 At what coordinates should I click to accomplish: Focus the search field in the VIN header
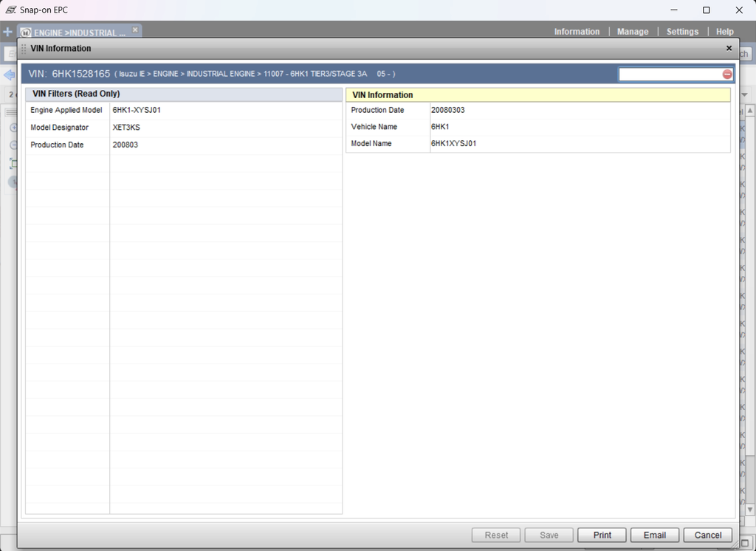click(670, 74)
